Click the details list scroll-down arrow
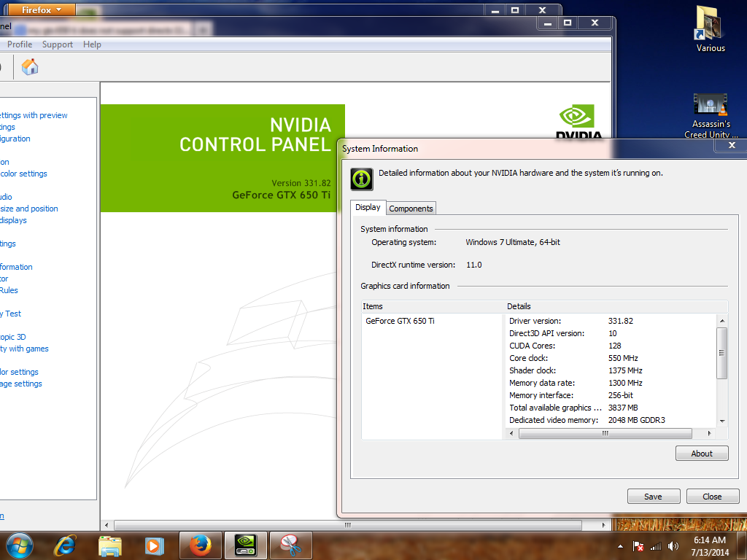Image resolution: width=747 pixels, height=560 pixels. [x=722, y=421]
